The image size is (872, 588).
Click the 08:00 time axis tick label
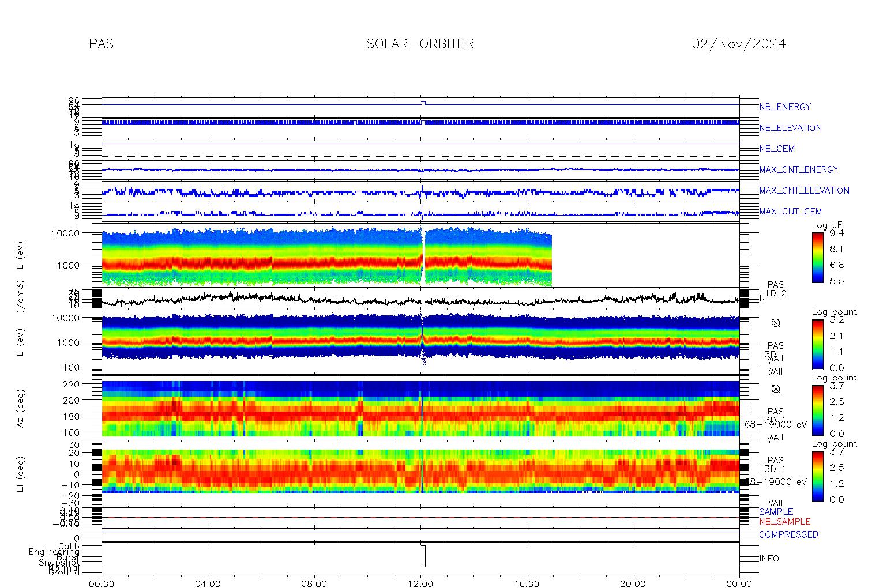click(314, 583)
